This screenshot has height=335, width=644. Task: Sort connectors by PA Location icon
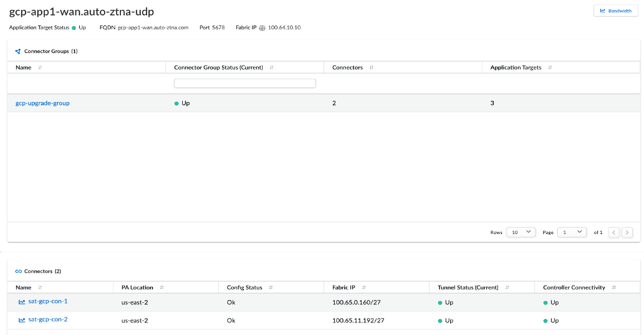(x=162, y=287)
